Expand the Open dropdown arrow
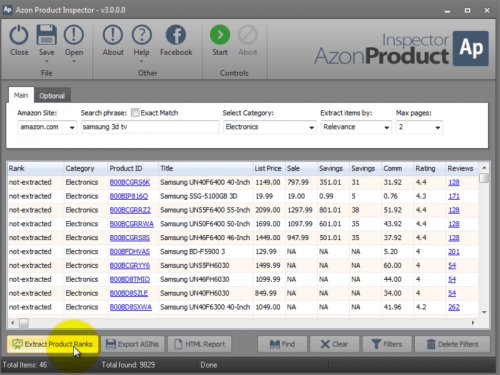 pyautogui.click(x=74, y=61)
